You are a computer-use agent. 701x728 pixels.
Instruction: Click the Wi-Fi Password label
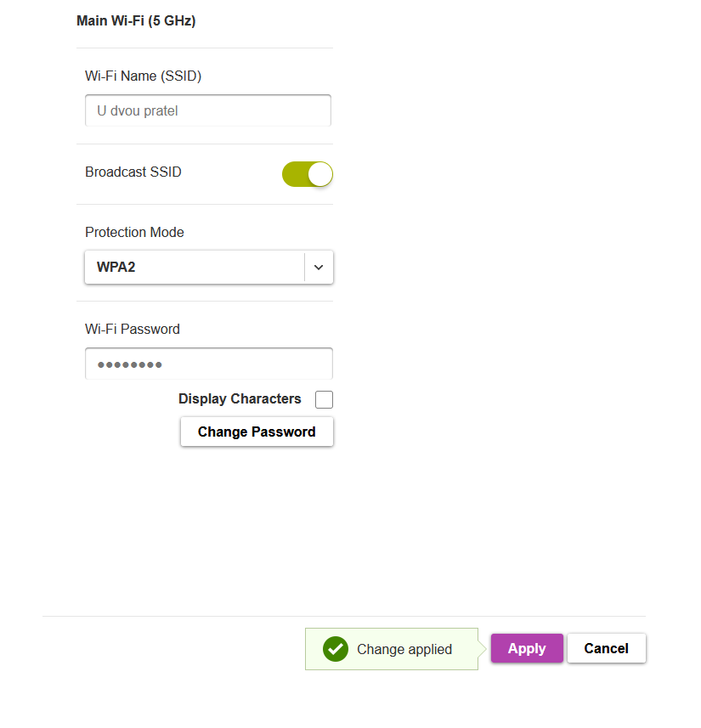tap(133, 330)
